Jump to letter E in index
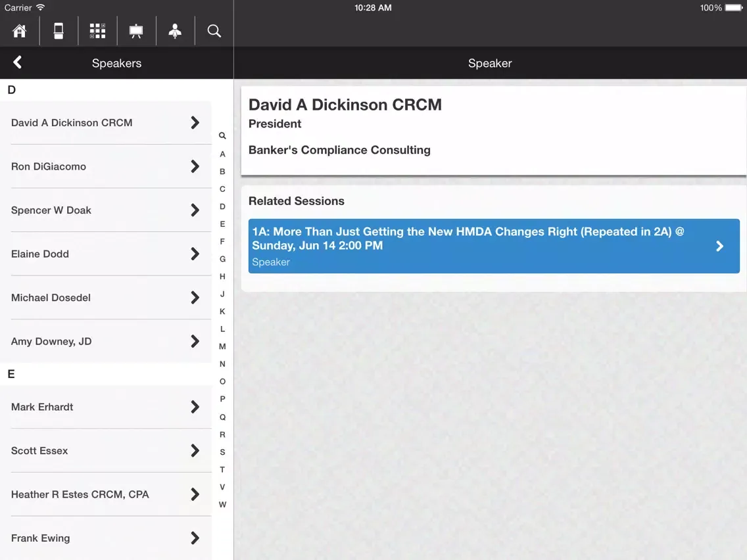747x560 pixels. pos(222,224)
